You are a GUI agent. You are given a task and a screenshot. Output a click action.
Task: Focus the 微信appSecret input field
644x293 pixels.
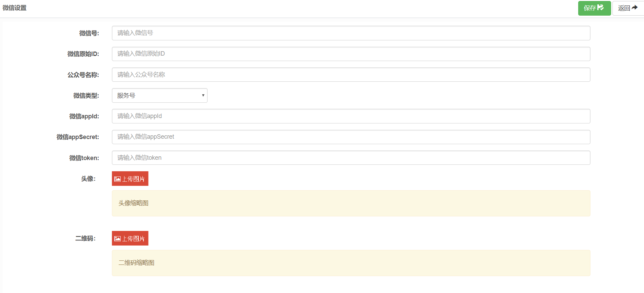[351, 137]
